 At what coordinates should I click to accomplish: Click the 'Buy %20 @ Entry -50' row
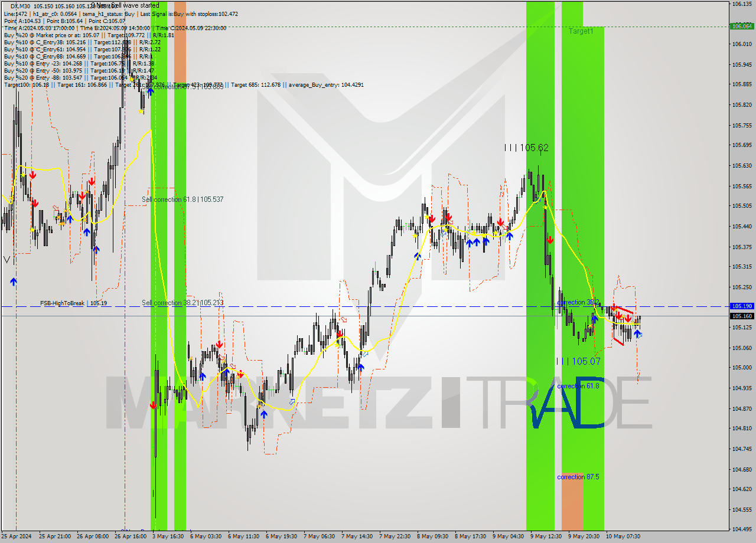tap(79, 71)
